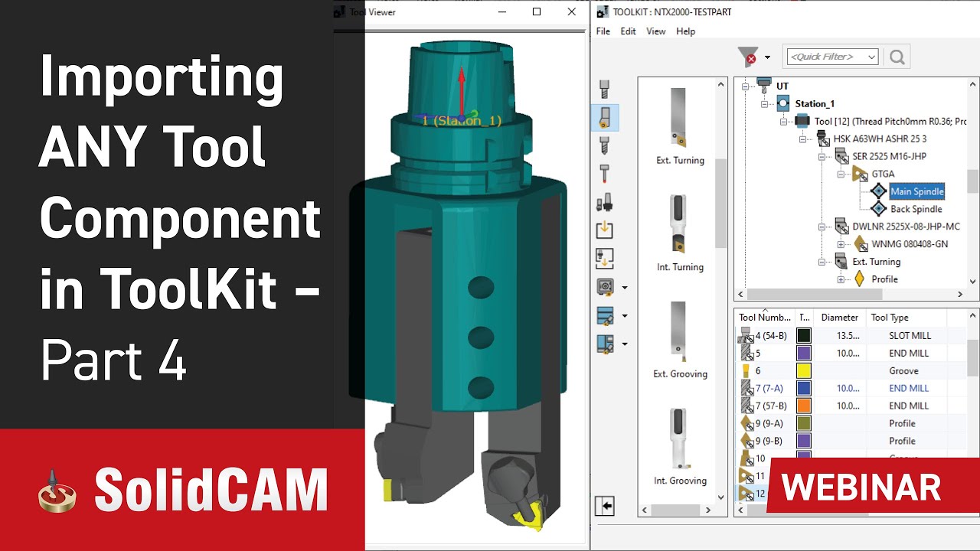
Task: Sort by the Diameter column header
Action: click(x=839, y=317)
